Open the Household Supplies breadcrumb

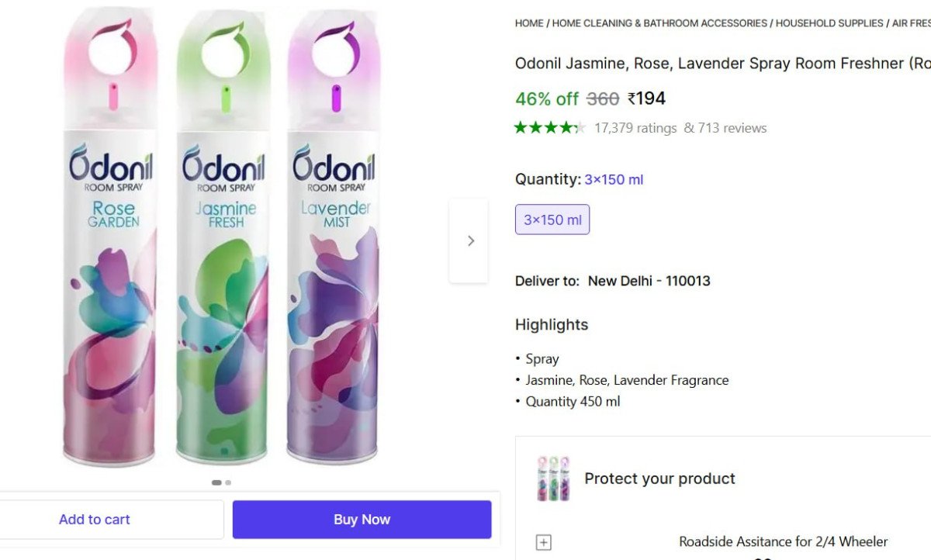coord(829,23)
